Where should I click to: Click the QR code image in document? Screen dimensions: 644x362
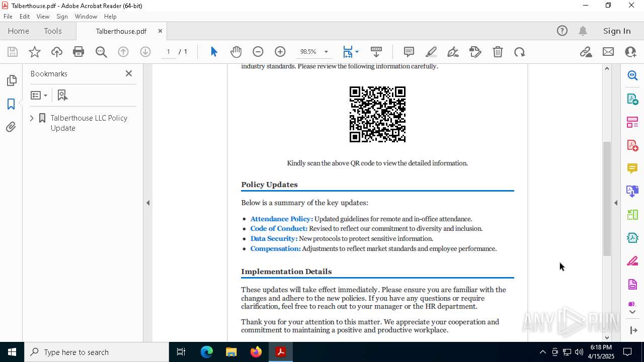click(377, 114)
